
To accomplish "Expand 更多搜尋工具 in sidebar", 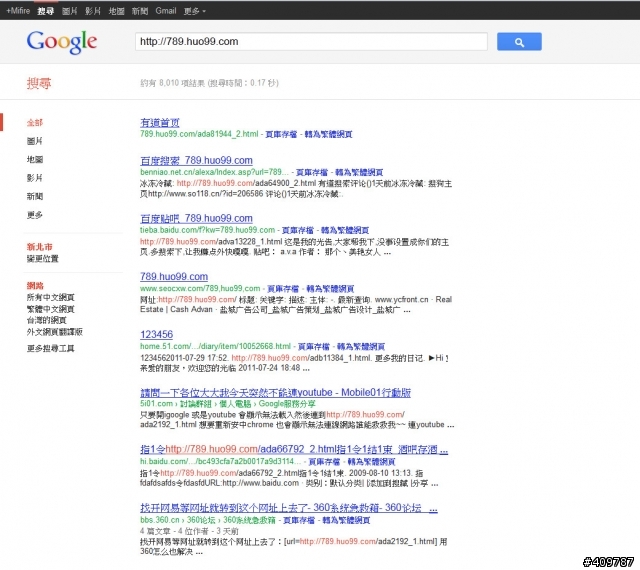I will [51, 348].
